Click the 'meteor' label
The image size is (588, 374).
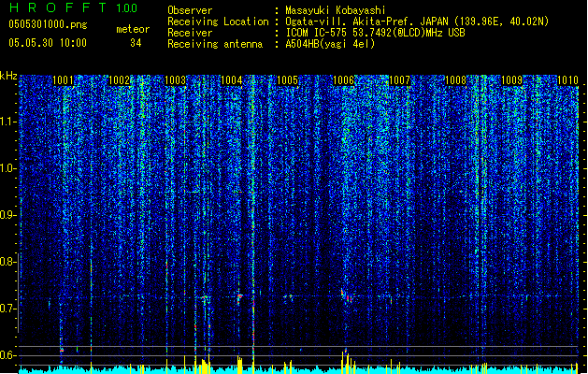pos(133,29)
